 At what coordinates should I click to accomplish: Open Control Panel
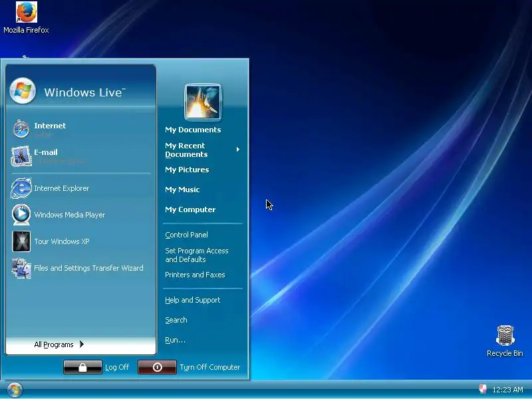(186, 235)
